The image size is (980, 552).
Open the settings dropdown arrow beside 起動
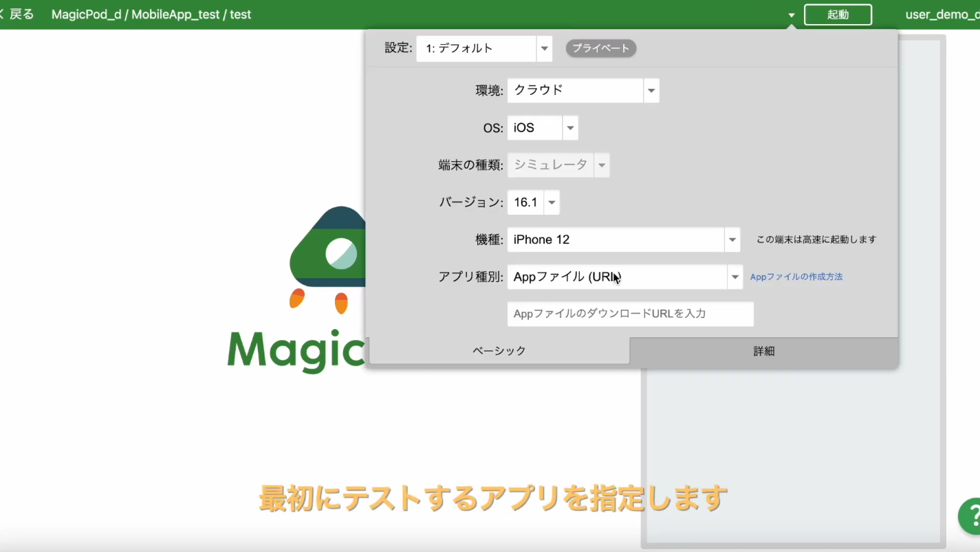point(792,15)
